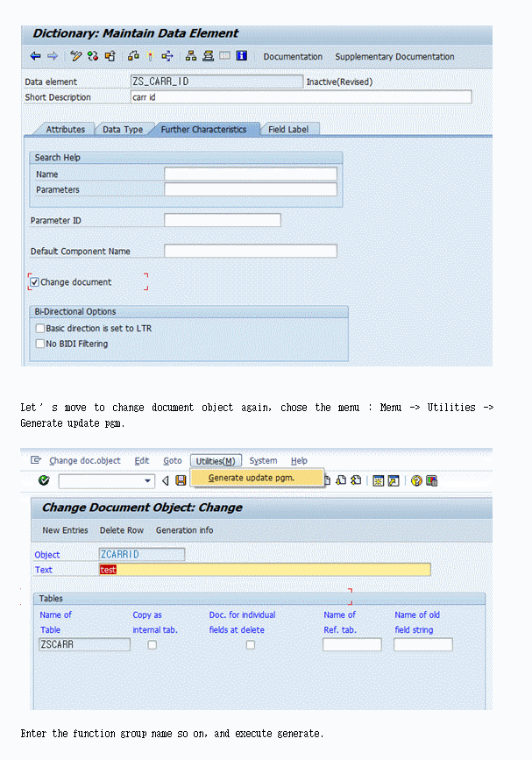
Task: Click the Documentation button
Action: [x=293, y=57]
